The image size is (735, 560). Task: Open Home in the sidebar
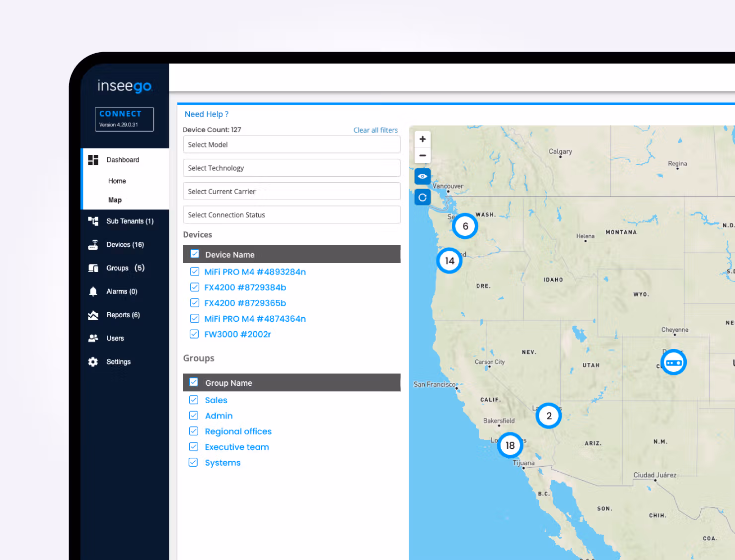click(117, 181)
